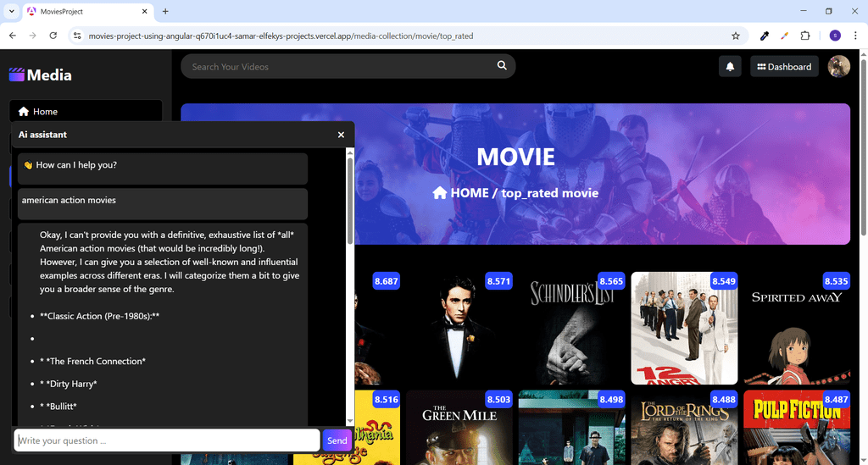The image size is (868, 465).
Task: Click the eyedropper extension icon
Action: click(765, 36)
